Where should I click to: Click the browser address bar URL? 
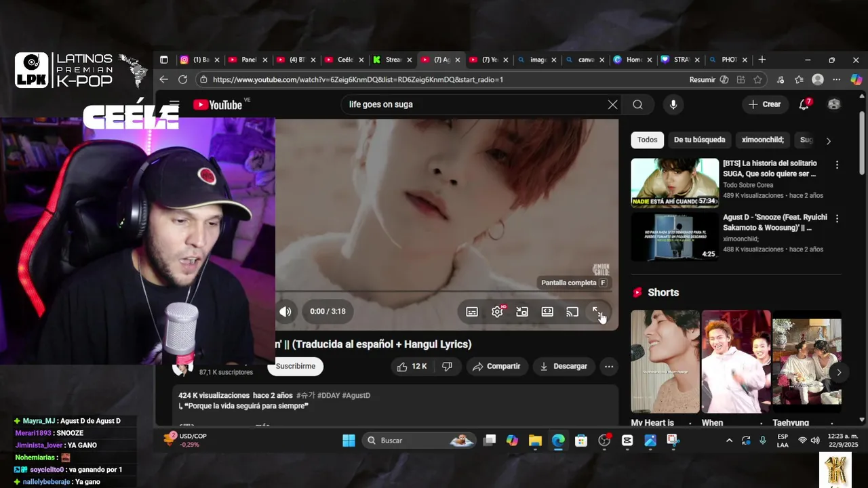pos(358,80)
